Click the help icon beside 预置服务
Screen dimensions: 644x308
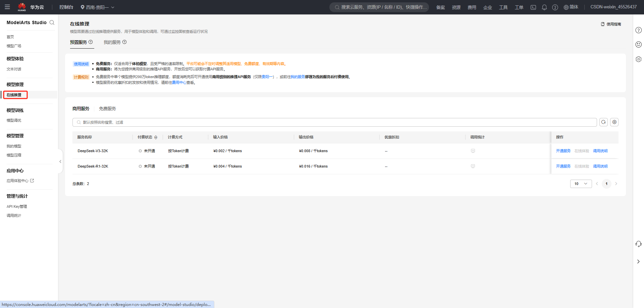[91, 42]
